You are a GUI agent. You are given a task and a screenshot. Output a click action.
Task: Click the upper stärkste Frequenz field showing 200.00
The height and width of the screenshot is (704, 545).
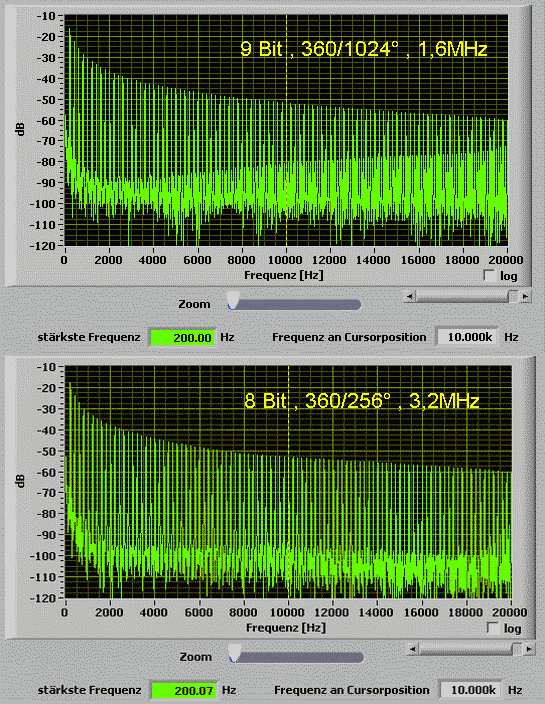[182, 338]
